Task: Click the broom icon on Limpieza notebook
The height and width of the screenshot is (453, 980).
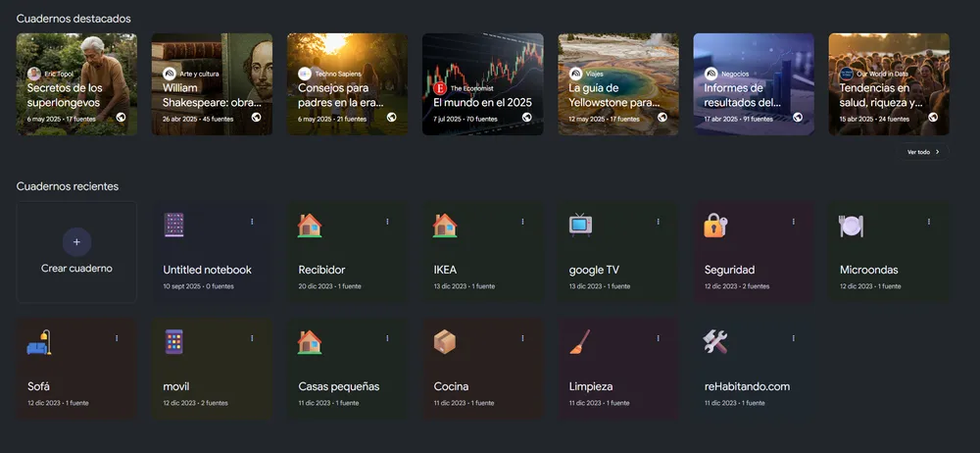Action: pyautogui.click(x=580, y=342)
